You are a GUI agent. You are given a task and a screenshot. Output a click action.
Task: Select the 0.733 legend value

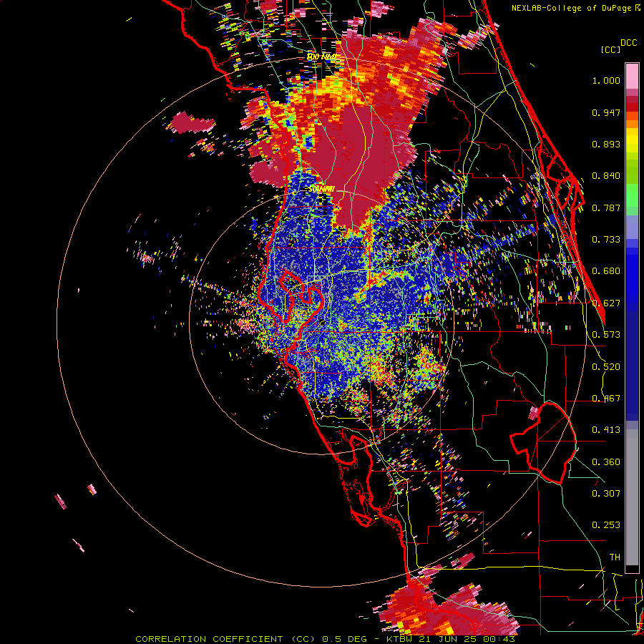tap(606, 240)
